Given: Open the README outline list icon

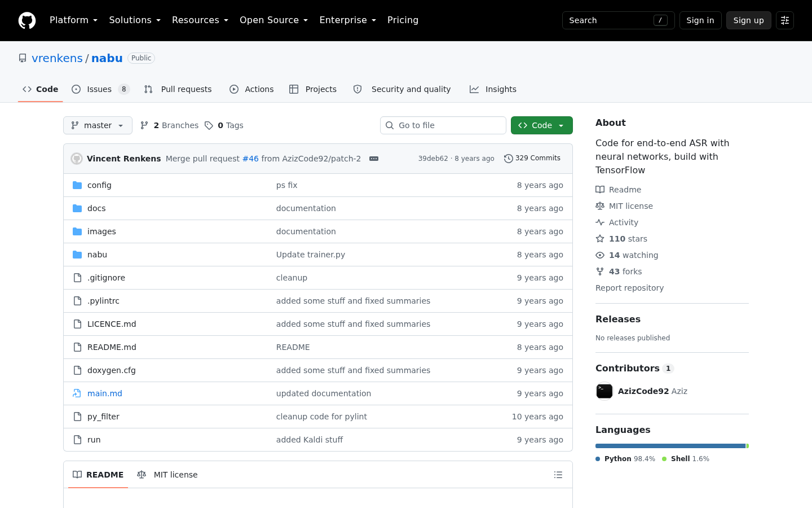Looking at the screenshot, I should (558, 475).
